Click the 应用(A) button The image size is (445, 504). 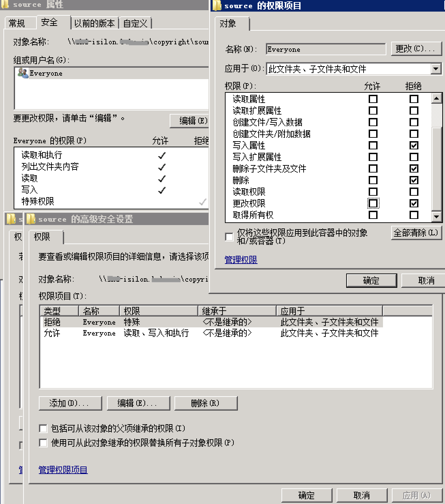[417, 495]
